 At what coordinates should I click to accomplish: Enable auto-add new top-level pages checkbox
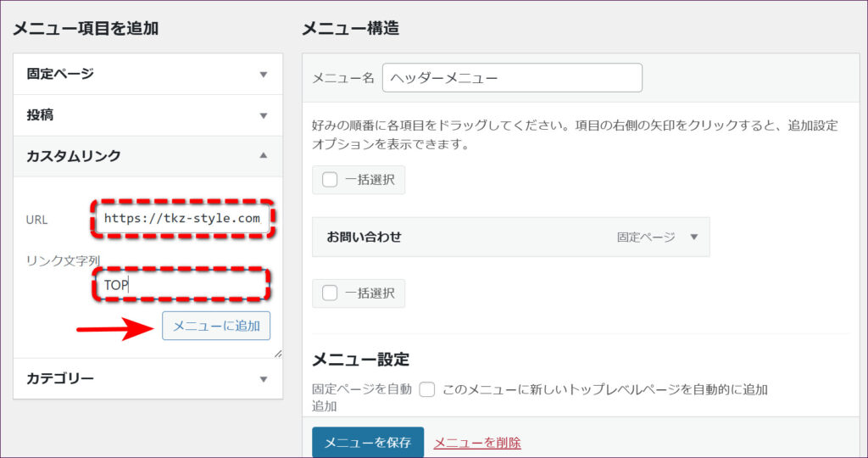[427, 389]
